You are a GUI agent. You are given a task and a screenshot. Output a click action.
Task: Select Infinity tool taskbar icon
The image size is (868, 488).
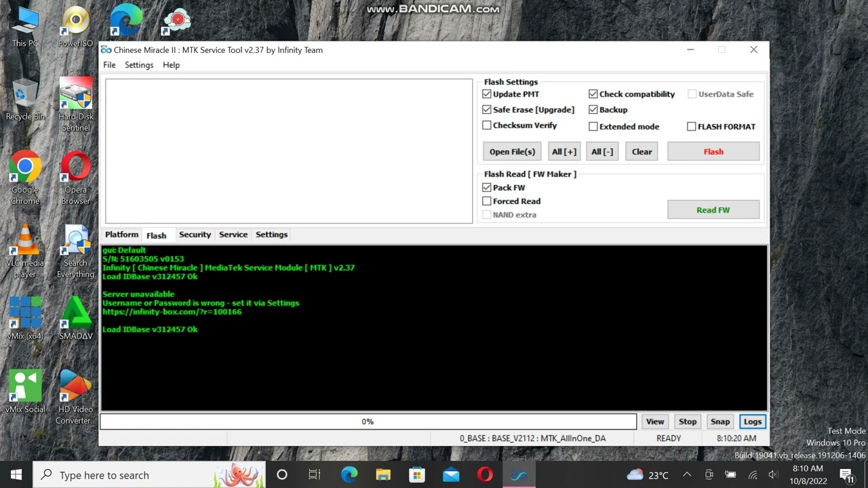[519, 474]
